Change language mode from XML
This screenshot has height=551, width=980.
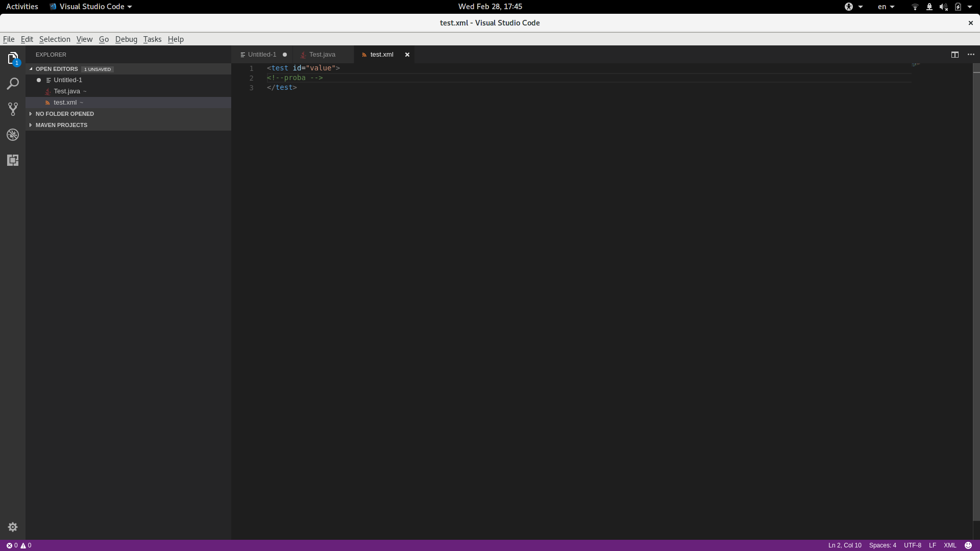click(x=950, y=545)
